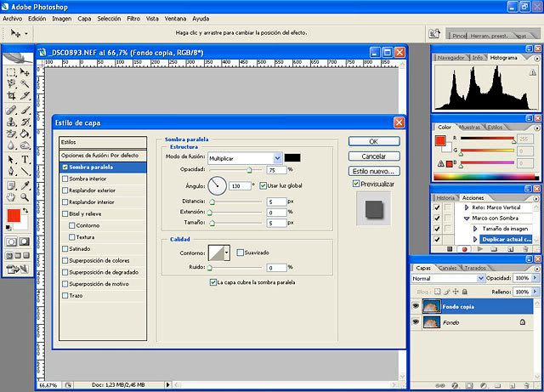
Task: Select Opciones de fusión: Por defecto
Action: [103, 156]
